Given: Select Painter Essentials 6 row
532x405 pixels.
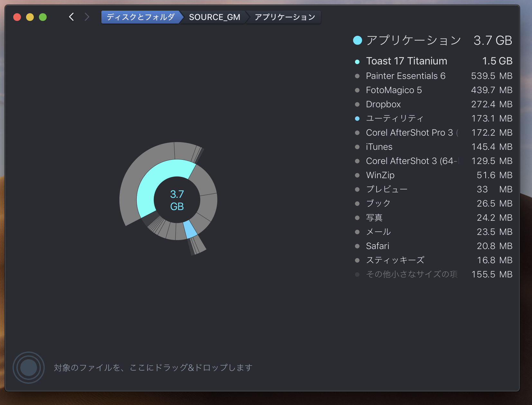Looking at the screenshot, I should (x=433, y=76).
